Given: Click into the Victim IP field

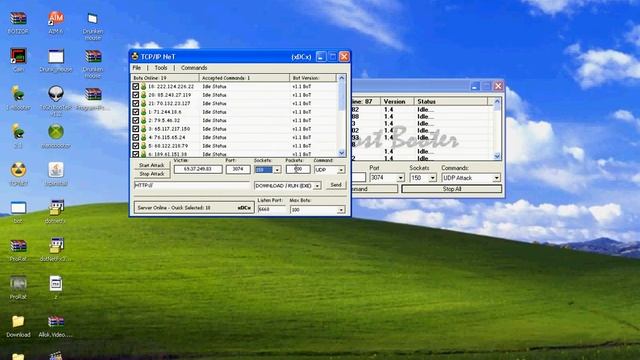Looking at the screenshot, I should [x=198, y=169].
